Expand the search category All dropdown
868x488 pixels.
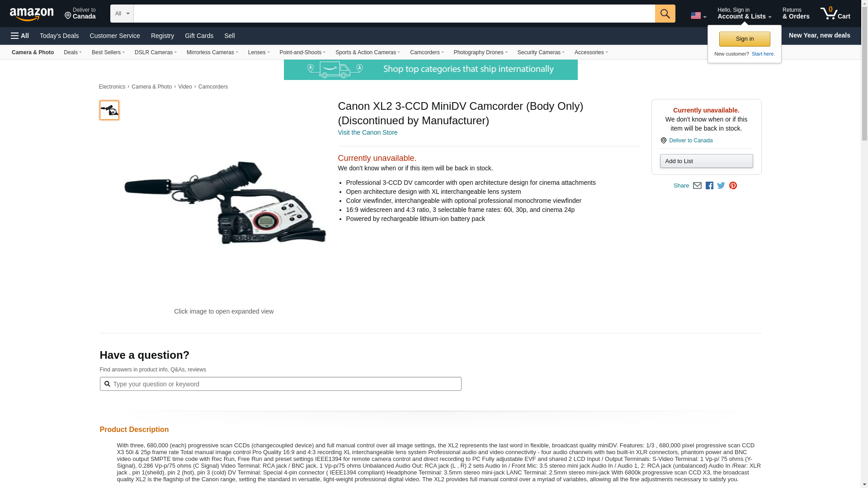coord(122,14)
